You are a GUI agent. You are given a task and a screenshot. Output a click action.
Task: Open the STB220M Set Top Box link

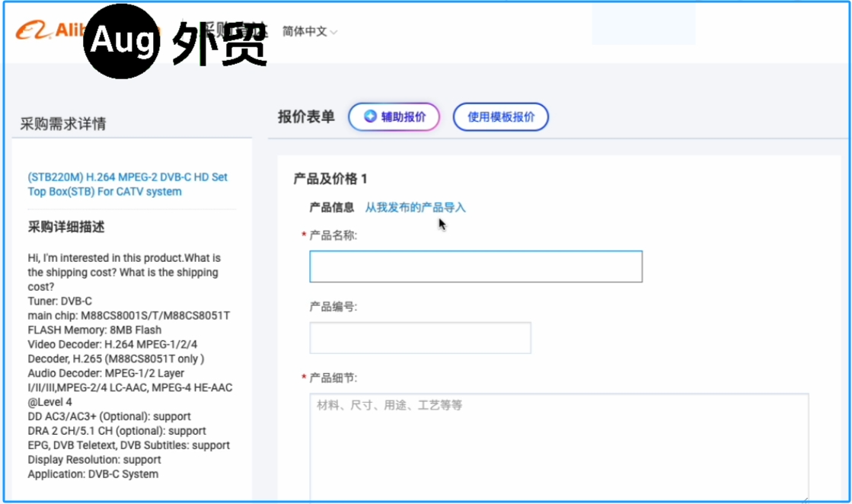click(x=128, y=184)
